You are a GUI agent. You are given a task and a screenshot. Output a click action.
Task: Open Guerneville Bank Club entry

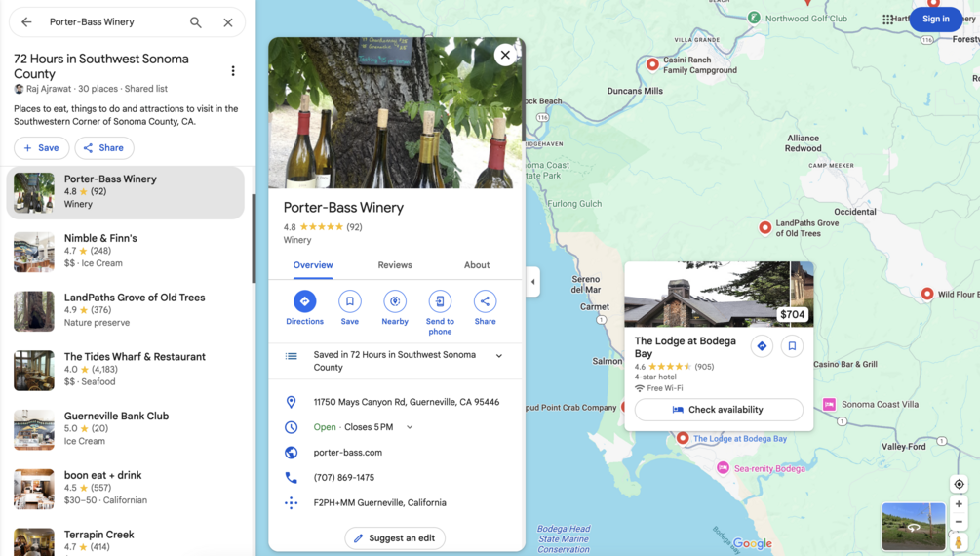(x=125, y=428)
